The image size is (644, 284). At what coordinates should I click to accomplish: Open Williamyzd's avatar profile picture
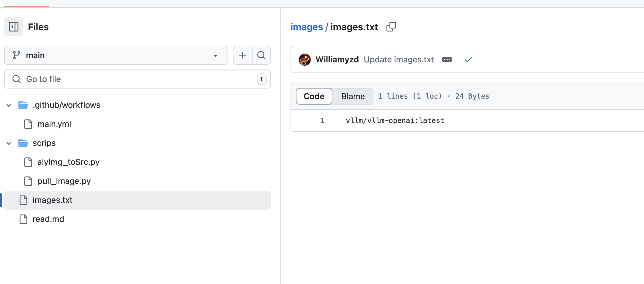tap(304, 60)
